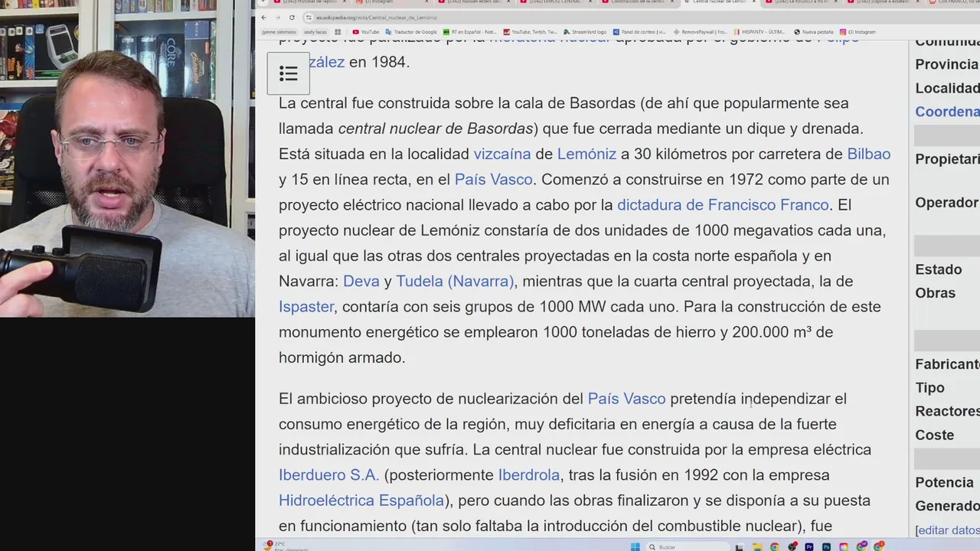The height and width of the screenshot is (551, 980).
Task: Close the 'Construcción de la centr...' tab
Action: click(671, 2)
